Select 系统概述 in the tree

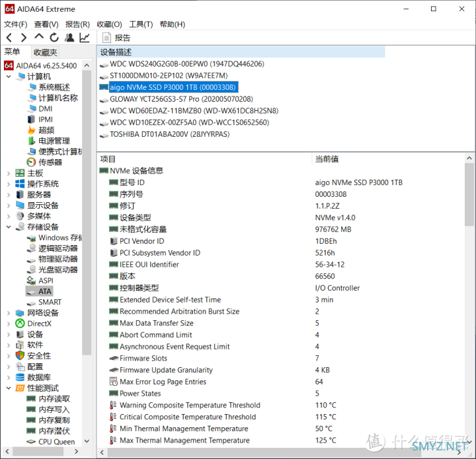click(54, 87)
